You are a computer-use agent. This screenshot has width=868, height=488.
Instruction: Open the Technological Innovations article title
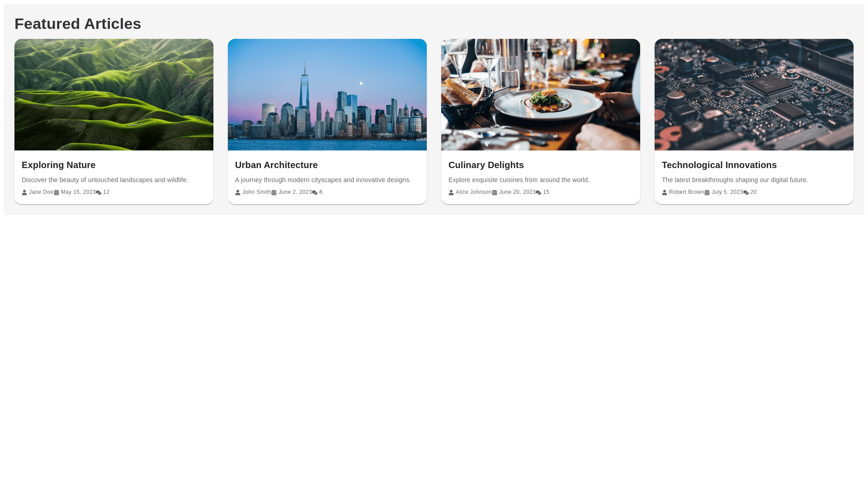coord(719,165)
